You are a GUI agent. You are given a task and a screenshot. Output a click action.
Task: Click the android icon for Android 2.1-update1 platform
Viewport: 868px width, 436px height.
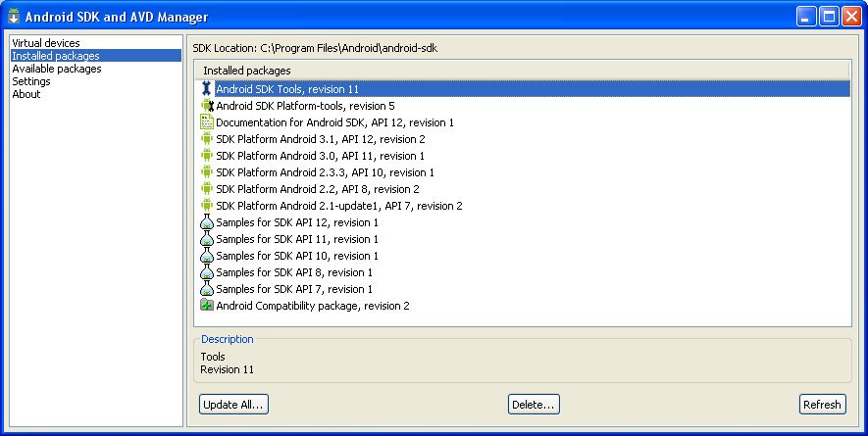(x=207, y=205)
